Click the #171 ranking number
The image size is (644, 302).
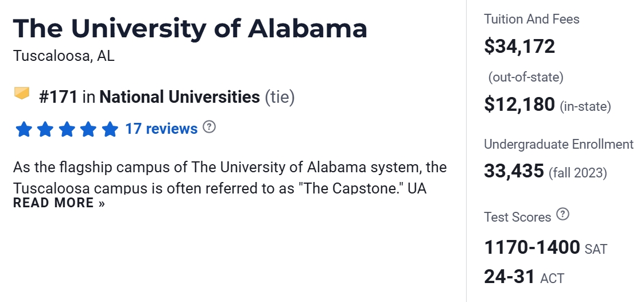pos(58,97)
